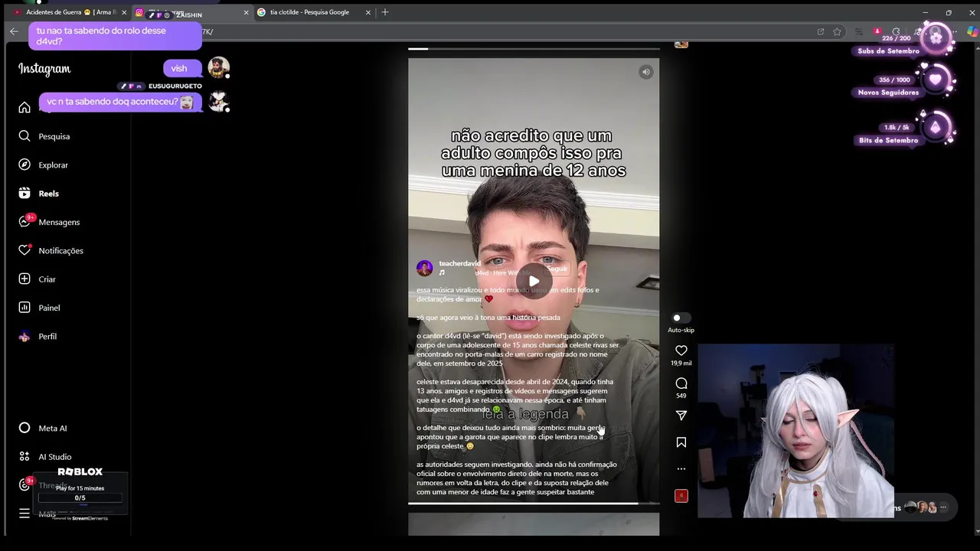Image resolution: width=980 pixels, height=551 pixels.
Task: Click the Painel chart icon
Action: click(24, 308)
